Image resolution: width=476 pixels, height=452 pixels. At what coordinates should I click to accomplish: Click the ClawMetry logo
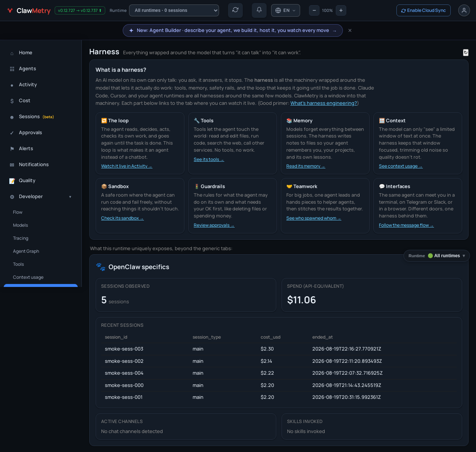pos(29,10)
